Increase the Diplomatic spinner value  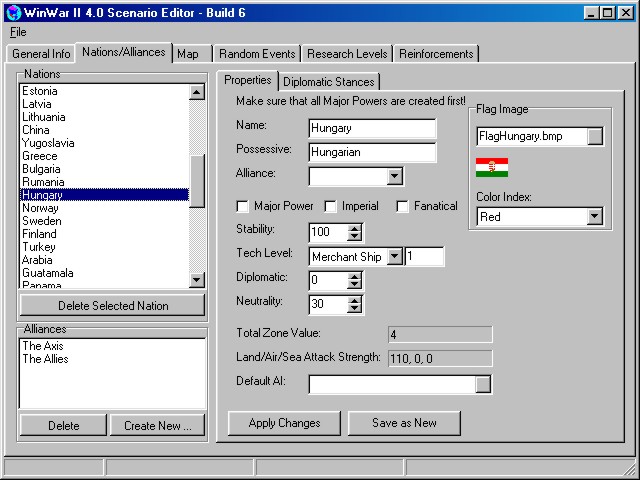click(x=355, y=275)
